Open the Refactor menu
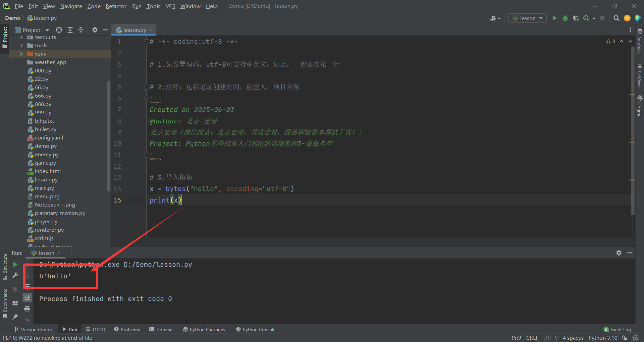The image size is (644, 342). pyautogui.click(x=116, y=6)
